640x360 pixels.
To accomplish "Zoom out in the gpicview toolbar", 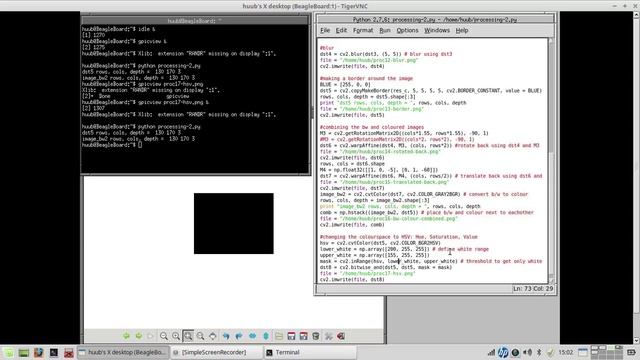I will pyautogui.click(x=164, y=336).
